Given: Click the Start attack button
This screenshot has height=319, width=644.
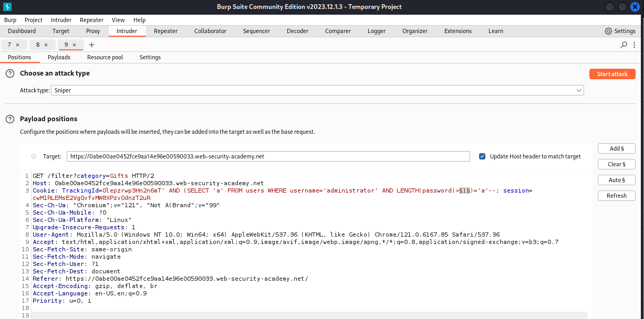Looking at the screenshot, I should click(612, 74).
